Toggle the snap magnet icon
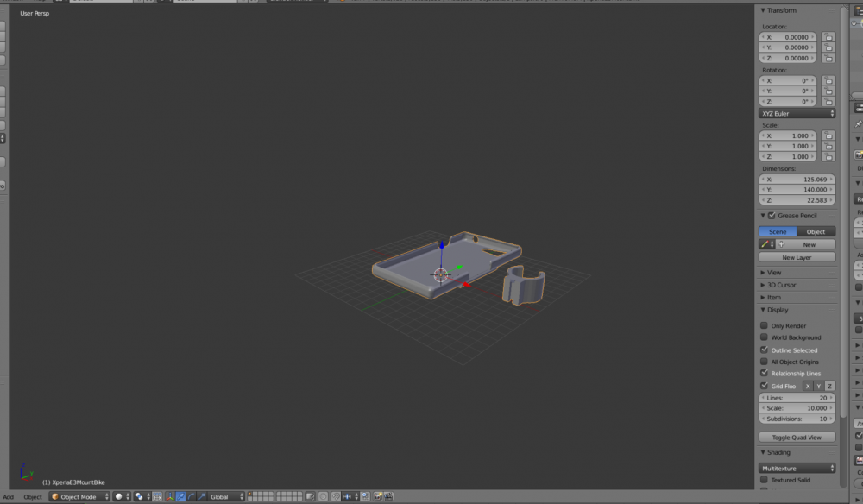This screenshot has width=863, height=504. (x=336, y=497)
